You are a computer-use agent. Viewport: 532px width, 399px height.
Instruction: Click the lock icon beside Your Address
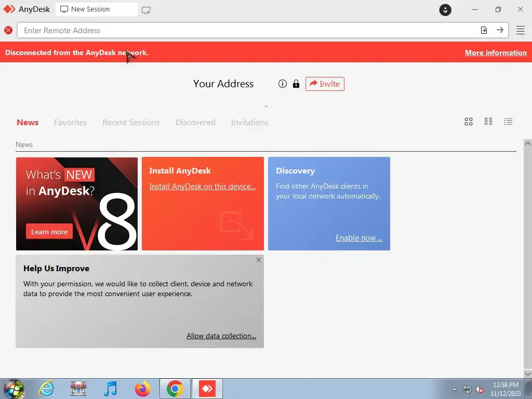pos(296,84)
